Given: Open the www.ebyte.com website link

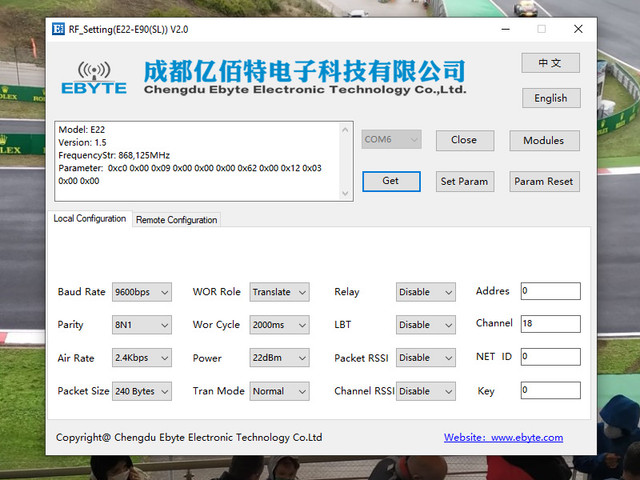Looking at the screenshot, I should tap(503, 438).
